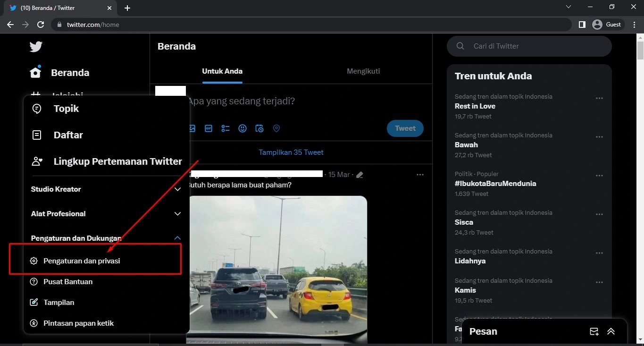This screenshot has height=346, width=644.
Task: Click the search magnifier icon
Action: [460, 46]
